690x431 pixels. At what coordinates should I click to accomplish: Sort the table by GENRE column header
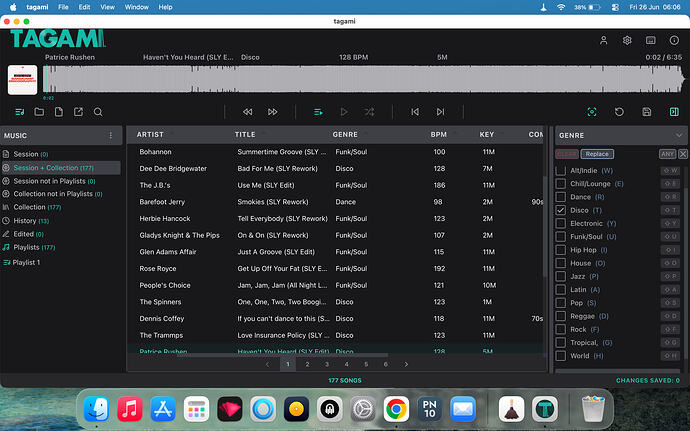tap(345, 134)
